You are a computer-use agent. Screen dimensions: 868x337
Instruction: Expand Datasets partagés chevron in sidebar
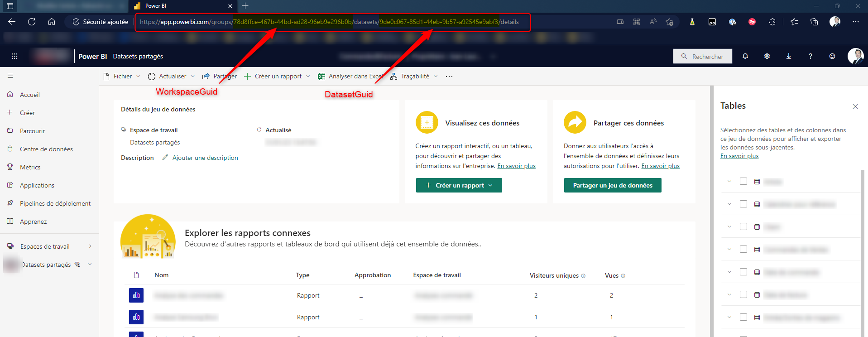coord(90,265)
